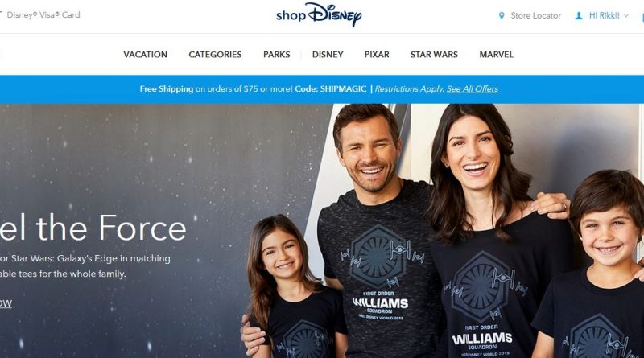Open the STAR WARS menu
The width and height of the screenshot is (644, 358).
(434, 54)
